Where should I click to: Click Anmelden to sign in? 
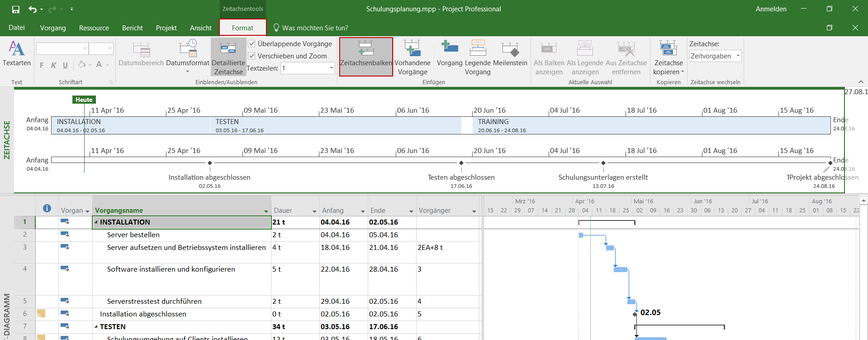pyautogui.click(x=771, y=9)
